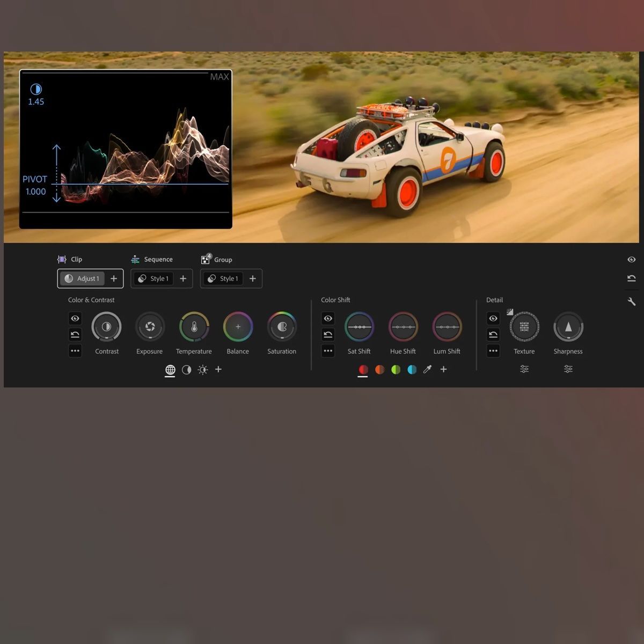The height and width of the screenshot is (644, 644).
Task: Open more options for the Detail section
Action: [x=493, y=351]
